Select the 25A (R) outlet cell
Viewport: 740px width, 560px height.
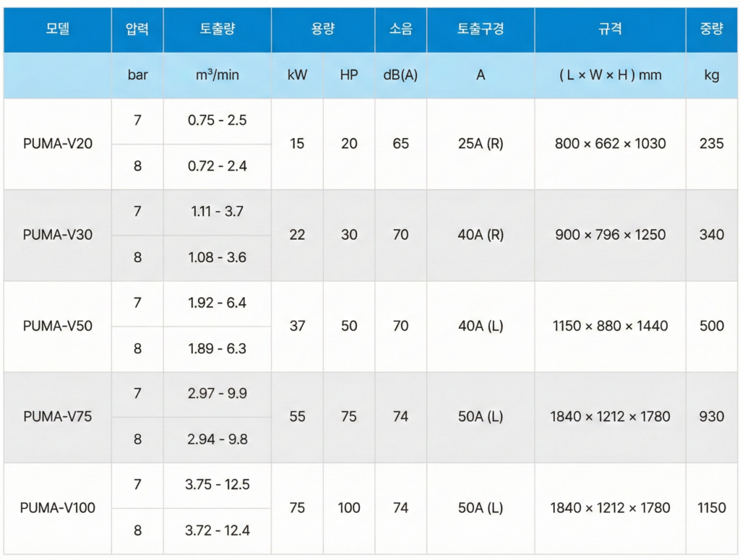pyautogui.click(x=481, y=144)
